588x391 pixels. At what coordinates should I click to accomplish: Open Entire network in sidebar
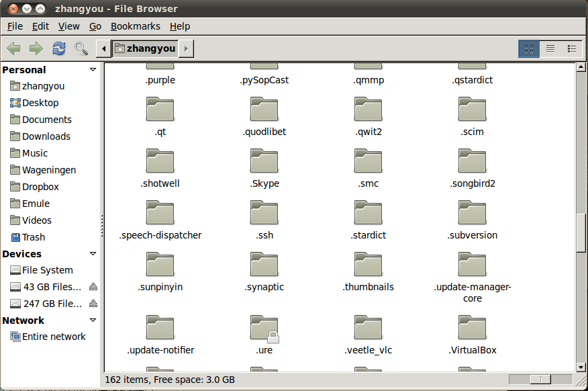click(48, 337)
